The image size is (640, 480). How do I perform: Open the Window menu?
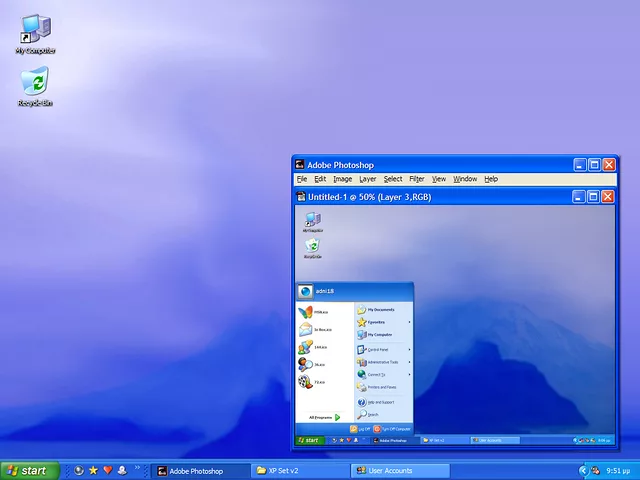pos(465,179)
